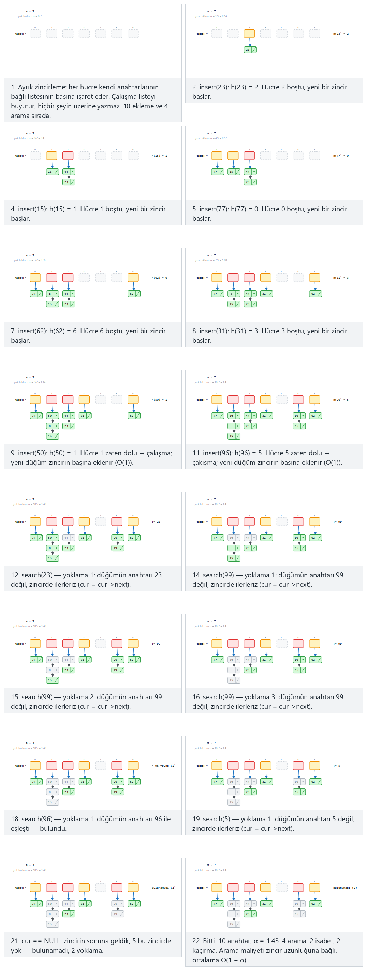Select the '!= 99' label in step 14
Screen dimensions: 367x980
click(x=337, y=522)
